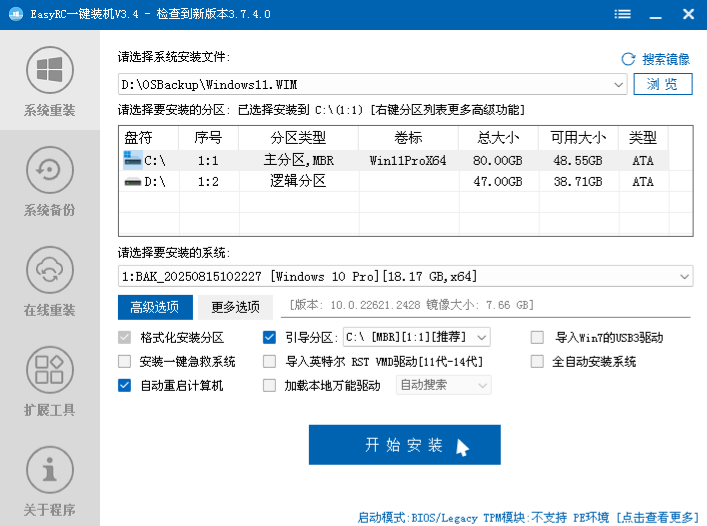
Task: Click the 序号 column header
Action: [x=208, y=138]
